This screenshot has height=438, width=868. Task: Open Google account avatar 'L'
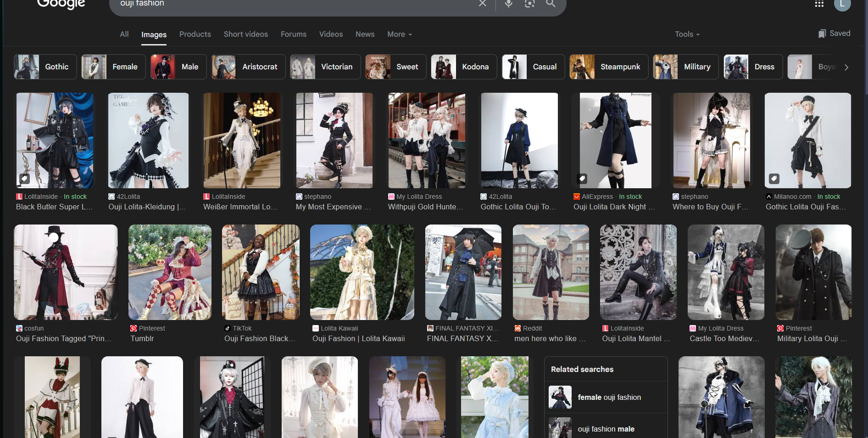point(842,4)
